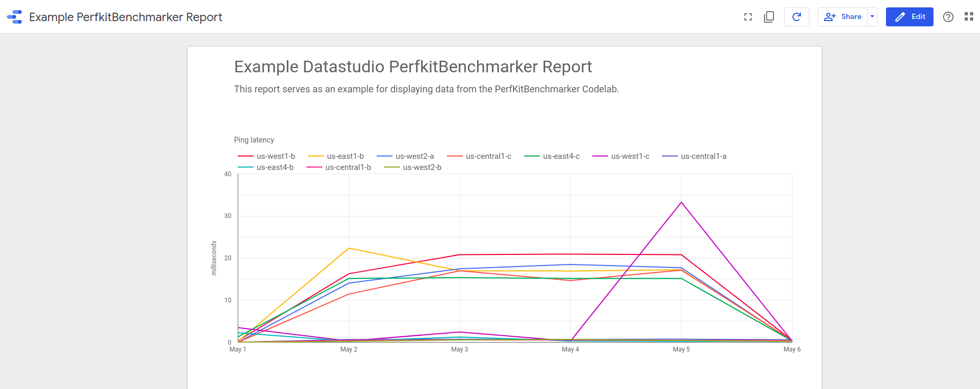Share the report with others
This screenshot has width=980, height=389.
tap(843, 17)
